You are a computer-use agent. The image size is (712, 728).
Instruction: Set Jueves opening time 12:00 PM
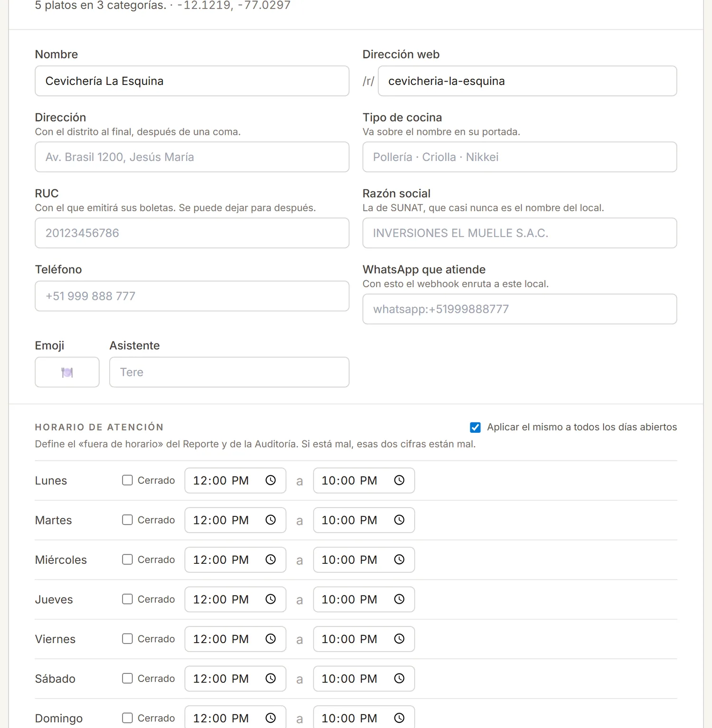point(235,599)
